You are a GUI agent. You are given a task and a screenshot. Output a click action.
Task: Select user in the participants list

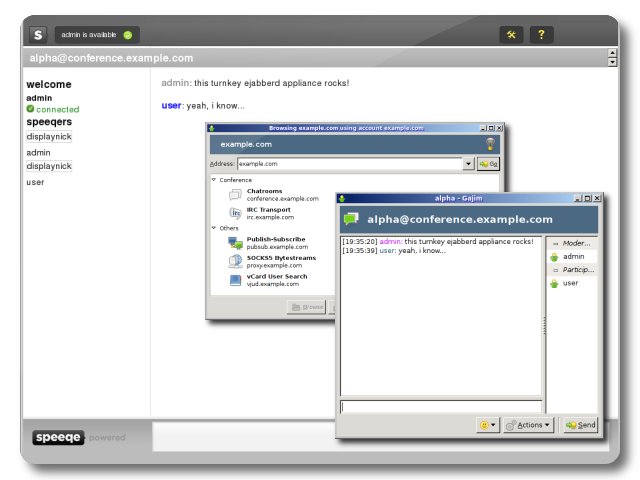coord(570,283)
